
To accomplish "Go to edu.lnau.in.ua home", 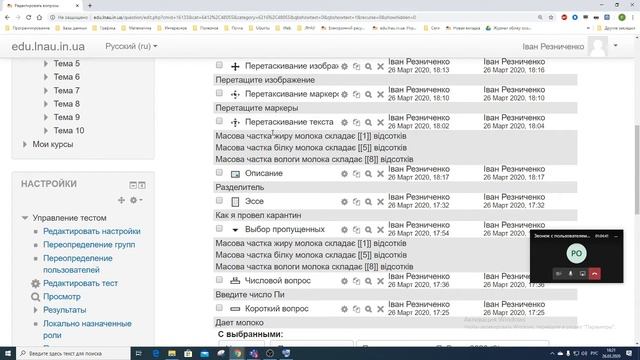I will (x=48, y=47).
